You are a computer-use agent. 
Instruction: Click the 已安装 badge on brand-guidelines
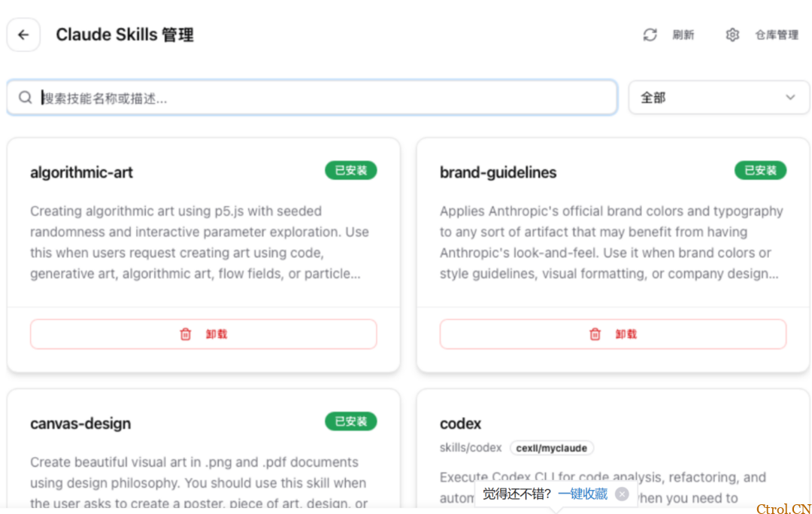click(x=760, y=171)
